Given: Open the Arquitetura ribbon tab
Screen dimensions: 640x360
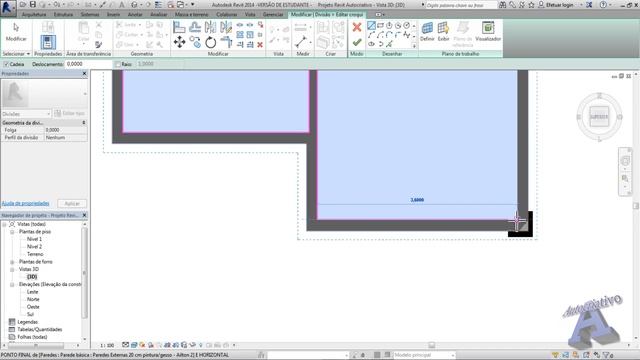Looking at the screenshot, I should (34, 14).
